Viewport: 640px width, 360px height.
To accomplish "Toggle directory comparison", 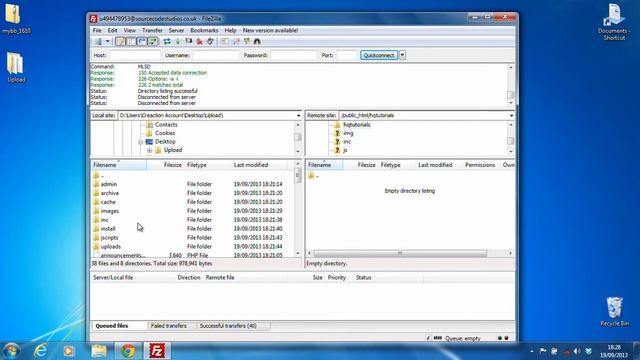I will 236,41.
